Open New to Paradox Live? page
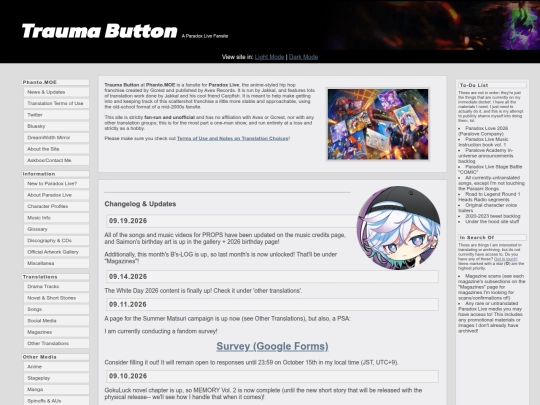 pyautogui.click(x=56, y=184)
